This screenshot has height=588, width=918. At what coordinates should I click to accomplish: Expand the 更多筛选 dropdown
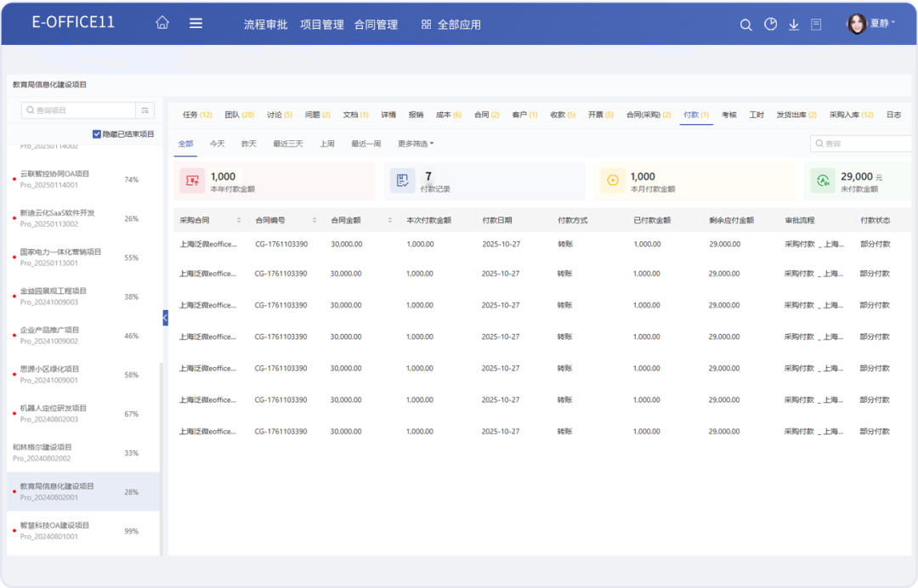click(416, 144)
